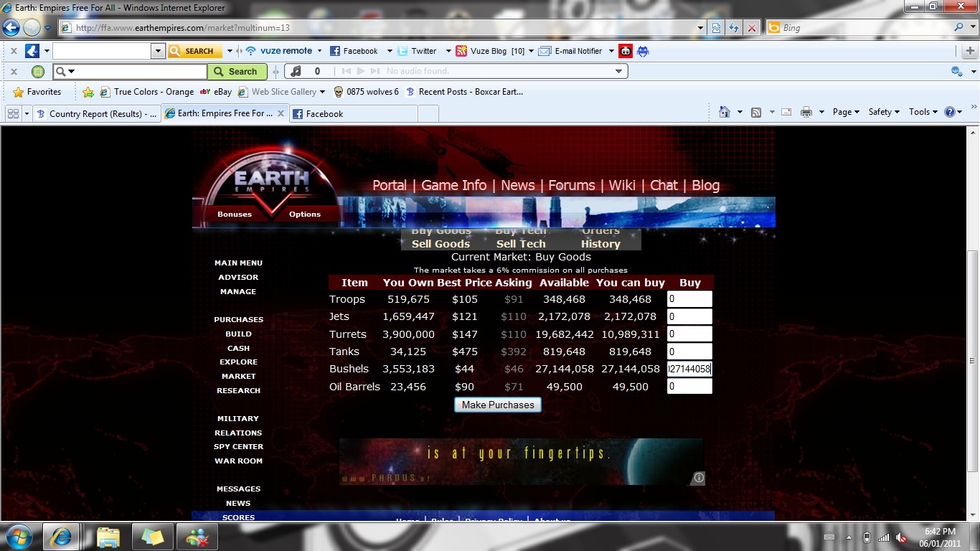Open the Page dropdown menu

click(x=846, y=112)
